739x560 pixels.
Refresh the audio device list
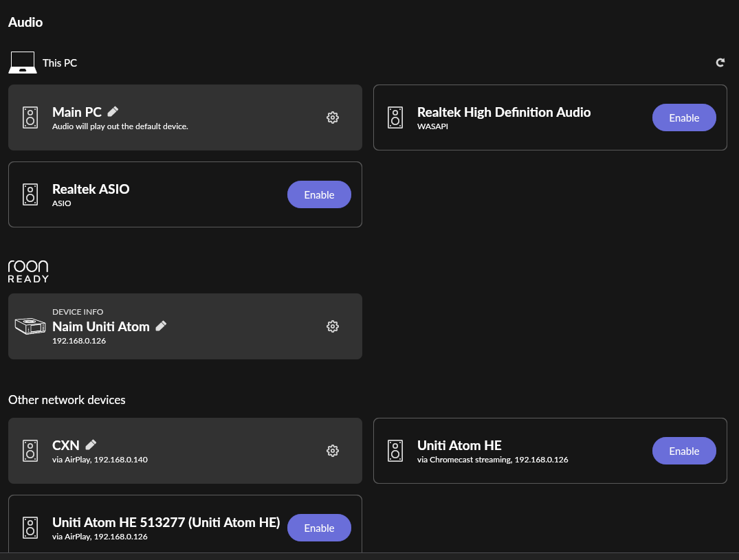point(720,63)
